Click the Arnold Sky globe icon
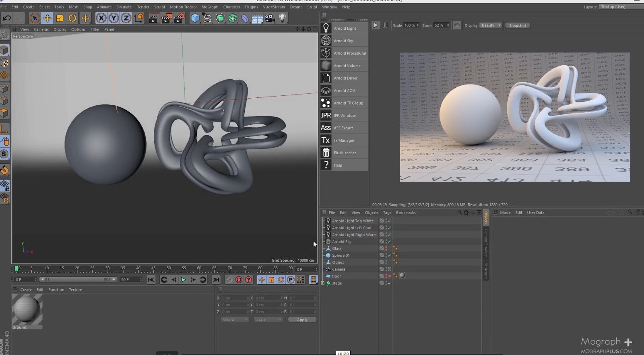This screenshot has height=355, width=644. tap(326, 41)
